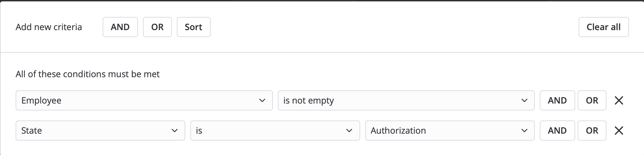Add new AND criteria from top bar

click(120, 27)
